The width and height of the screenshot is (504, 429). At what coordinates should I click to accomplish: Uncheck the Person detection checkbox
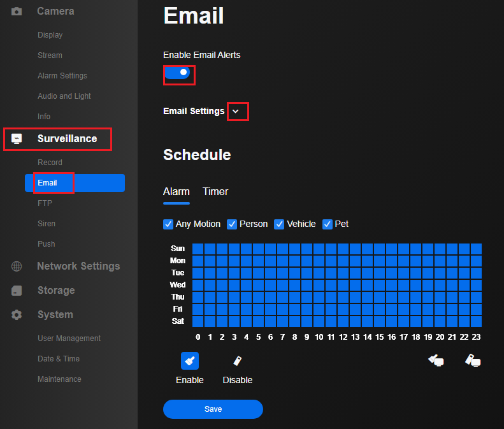232,224
